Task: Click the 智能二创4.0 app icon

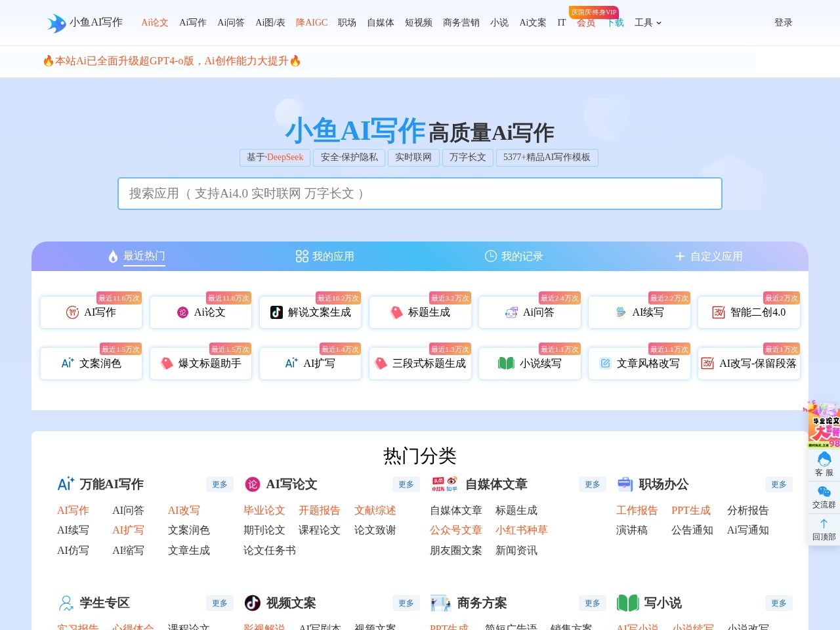Action: [x=719, y=312]
